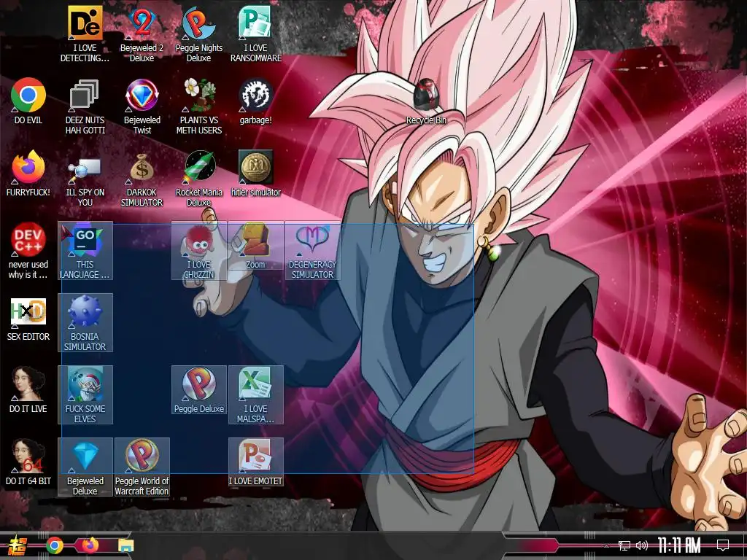Select the Firefox desktop shortcut
The height and width of the screenshot is (560, 747).
[28, 174]
